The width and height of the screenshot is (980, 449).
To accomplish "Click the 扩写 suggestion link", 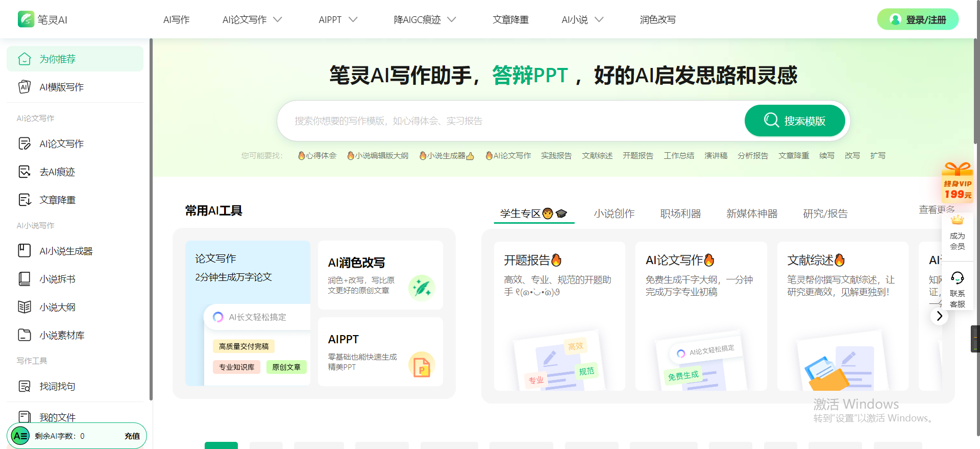I will [x=878, y=155].
